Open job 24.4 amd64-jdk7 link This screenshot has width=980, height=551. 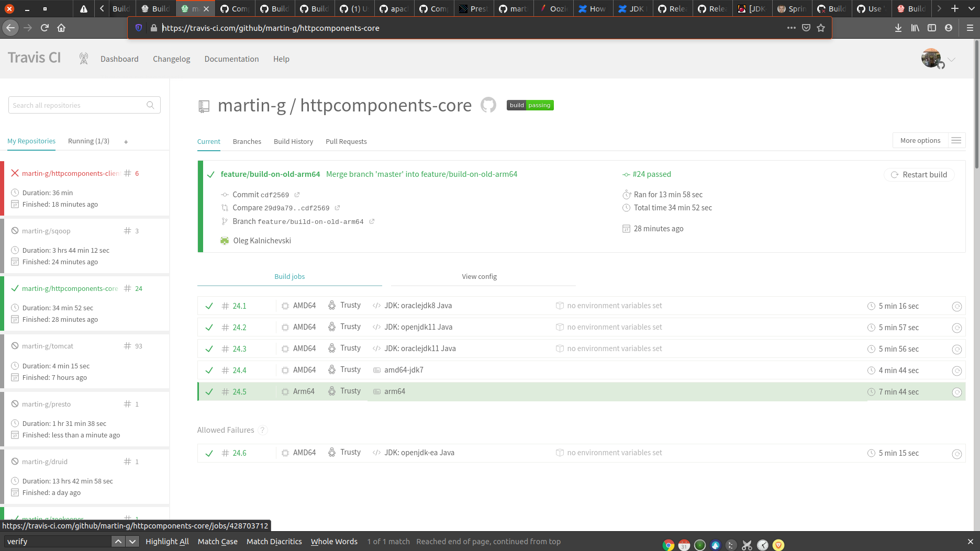tap(404, 370)
